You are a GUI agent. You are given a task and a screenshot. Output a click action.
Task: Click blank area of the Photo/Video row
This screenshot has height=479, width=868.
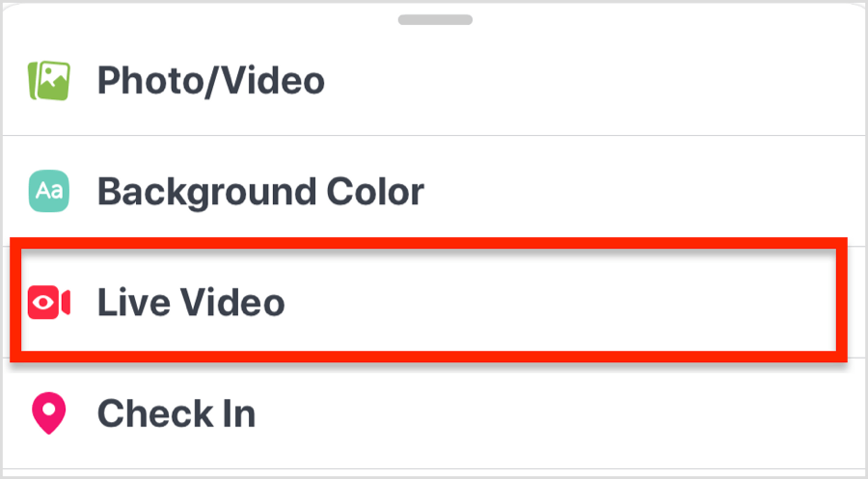pyautogui.click(x=582, y=81)
